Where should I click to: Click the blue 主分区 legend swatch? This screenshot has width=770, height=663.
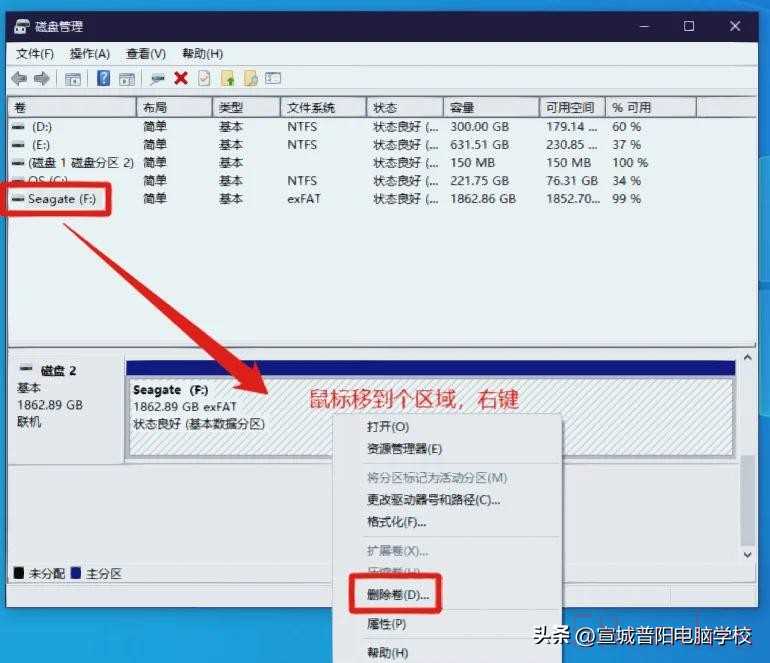pos(76,573)
